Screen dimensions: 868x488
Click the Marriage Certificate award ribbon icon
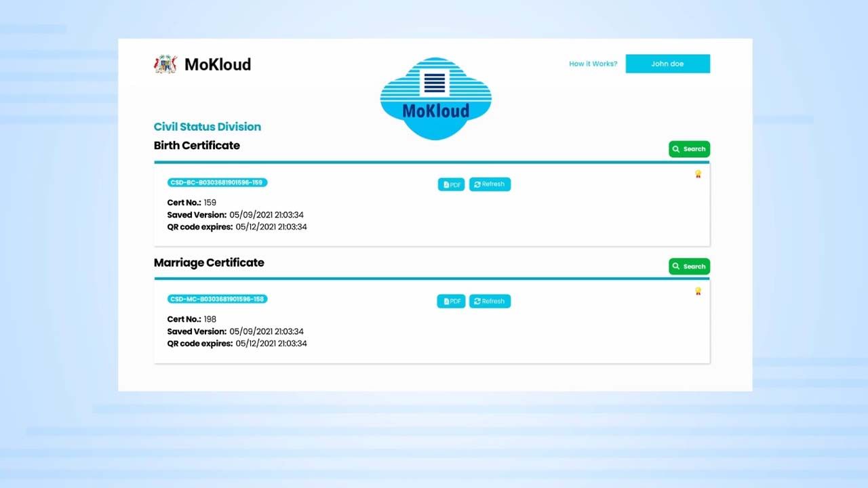pos(698,291)
